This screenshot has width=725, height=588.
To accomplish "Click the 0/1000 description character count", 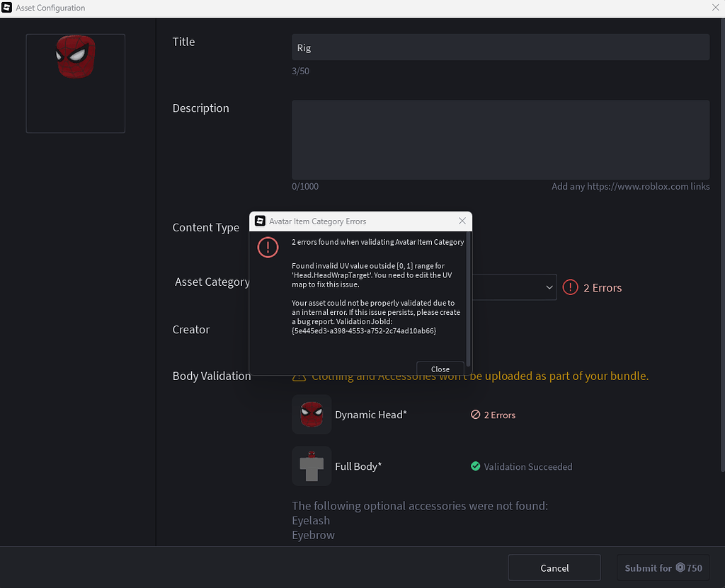I will [x=305, y=186].
